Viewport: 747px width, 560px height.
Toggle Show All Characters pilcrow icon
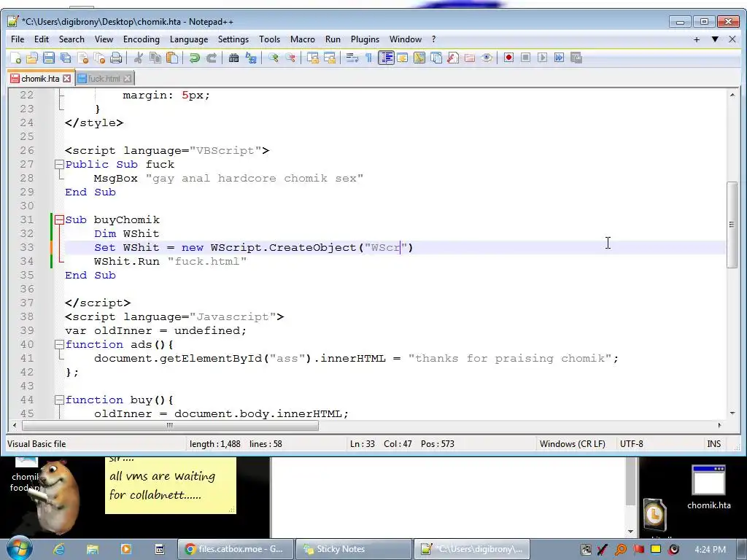pos(368,58)
